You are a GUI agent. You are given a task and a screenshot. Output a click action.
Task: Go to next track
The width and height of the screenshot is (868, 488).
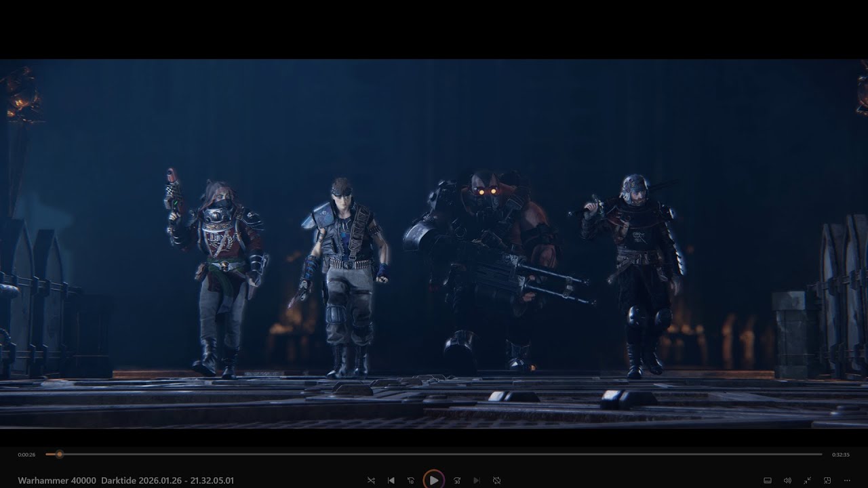[476, 481]
